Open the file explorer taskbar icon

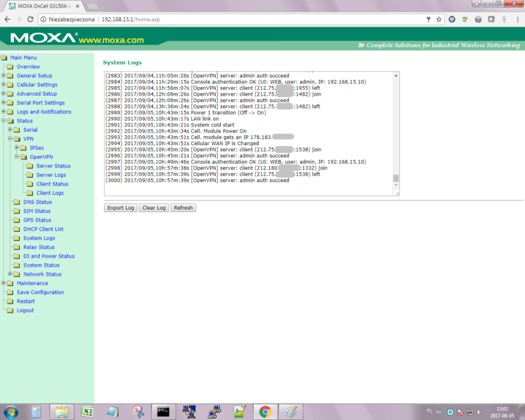pyautogui.click(x=62, y=412)
